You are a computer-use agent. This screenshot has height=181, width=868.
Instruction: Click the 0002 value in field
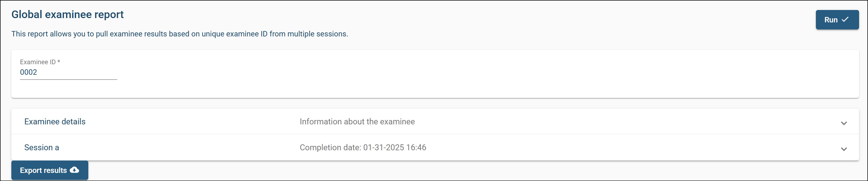pyautogui.click(x=29, y=72)
